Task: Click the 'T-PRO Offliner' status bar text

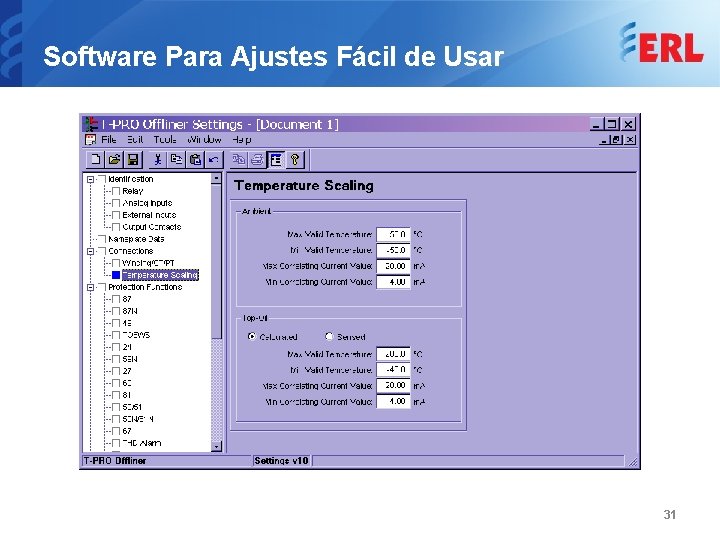Action: [x=115, y=461]
